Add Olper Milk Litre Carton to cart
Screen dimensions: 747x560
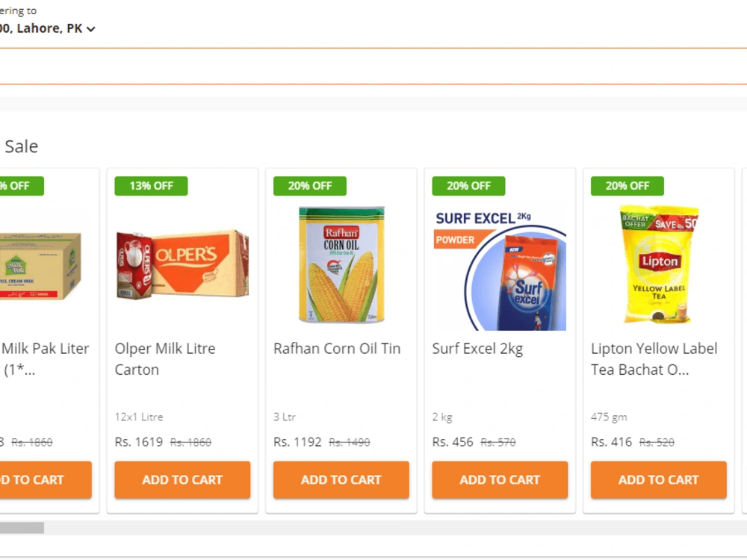click(x=182, y=480)
